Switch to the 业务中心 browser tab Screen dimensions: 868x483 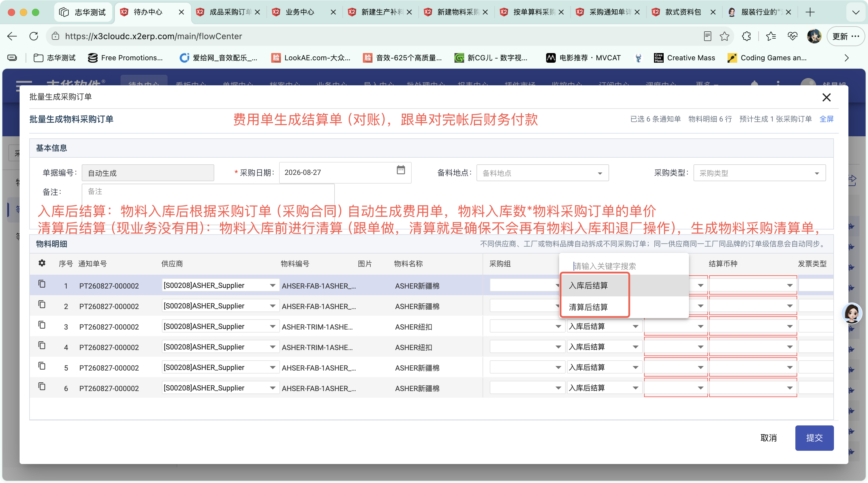click(x=305, y=12)
